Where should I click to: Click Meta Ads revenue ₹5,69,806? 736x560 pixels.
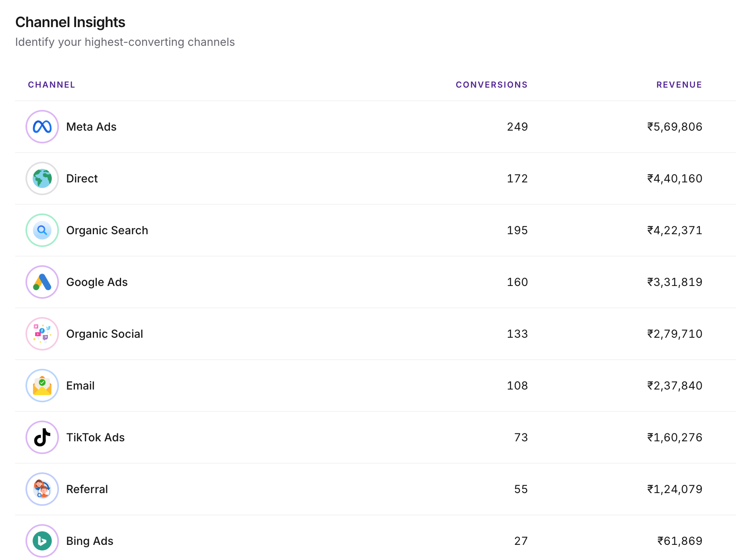coord(675,127)
